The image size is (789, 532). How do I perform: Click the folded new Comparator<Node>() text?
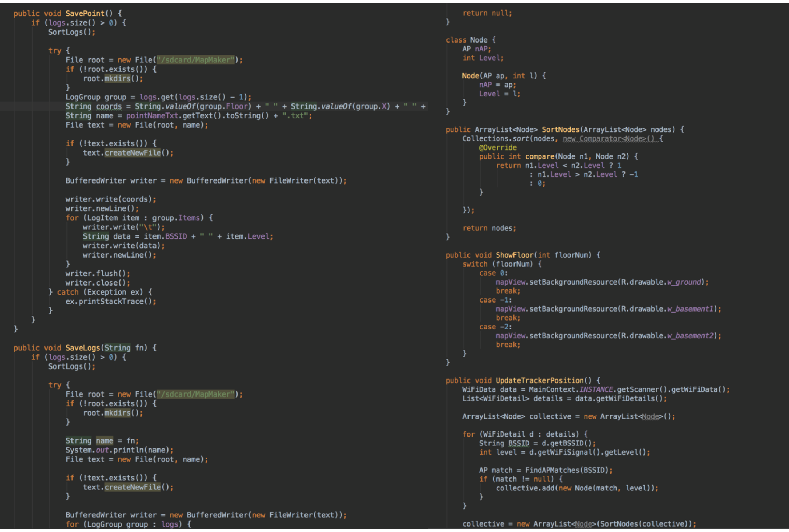tap(610, 139)
